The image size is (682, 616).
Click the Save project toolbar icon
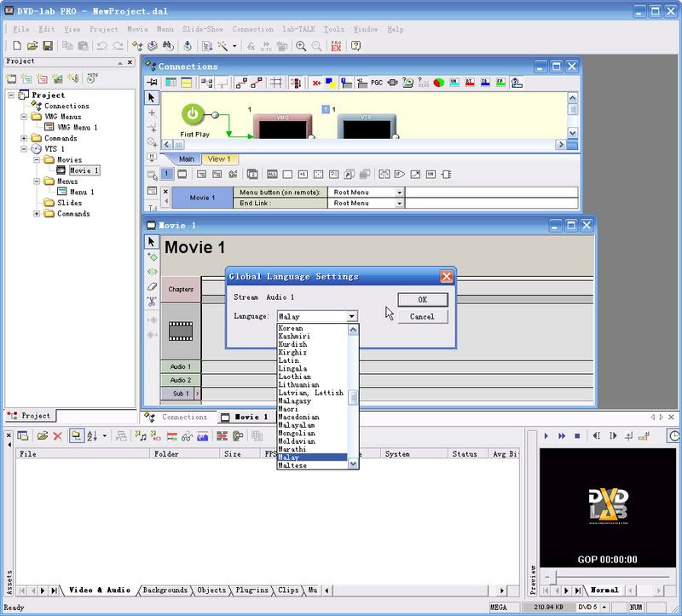[x=48, y=46]
